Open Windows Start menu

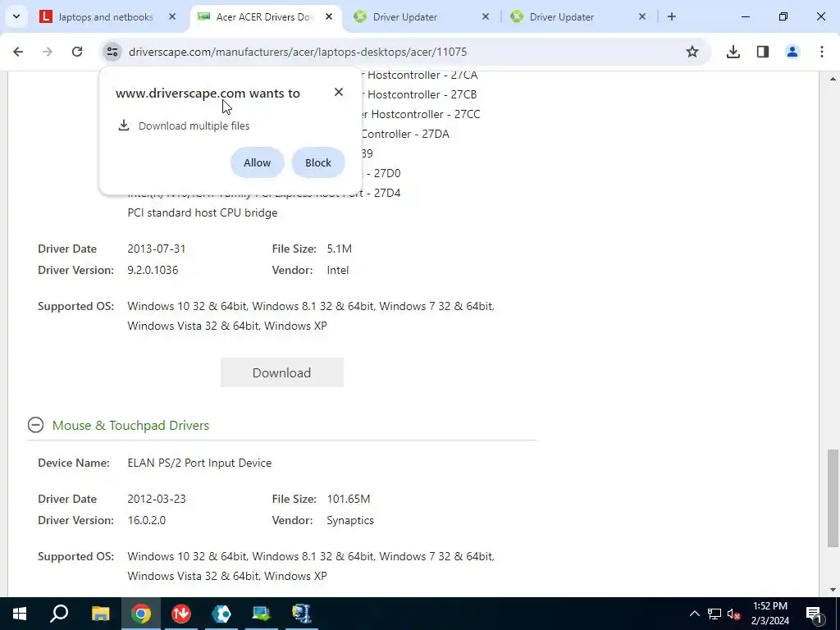pos(20,614)
